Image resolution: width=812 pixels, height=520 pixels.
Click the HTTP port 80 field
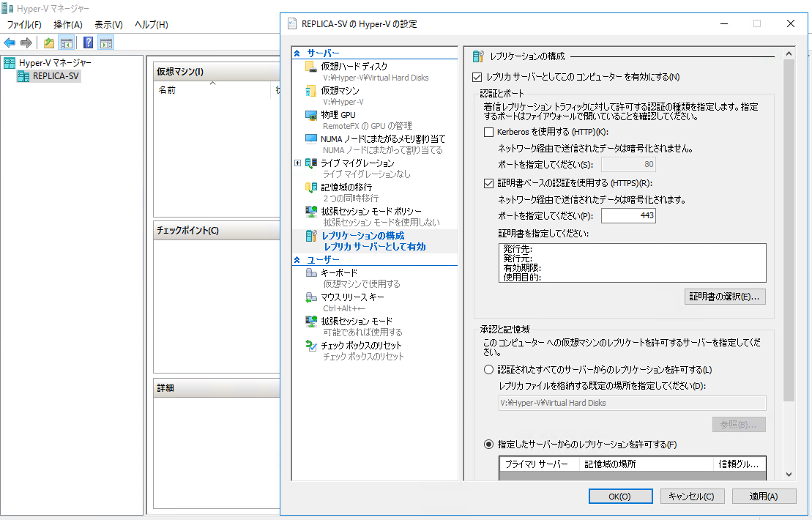(x=628, y=164)
